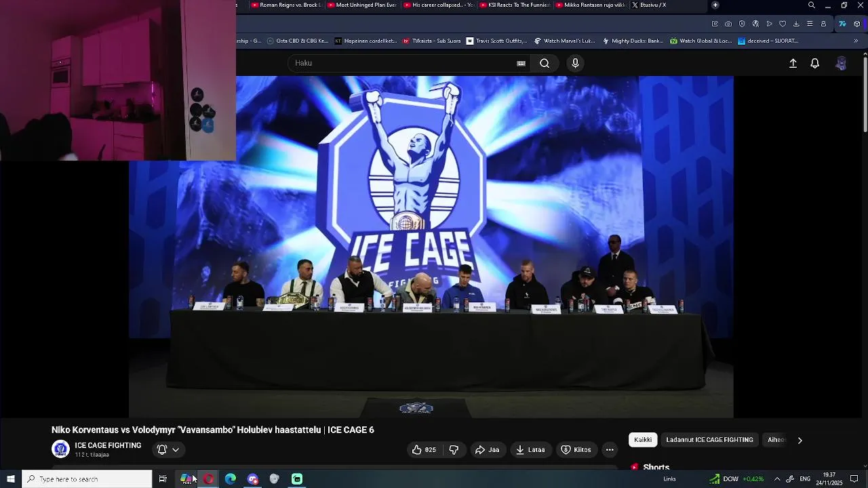Open the more actions three-dot menu
This screenshot has width=868, height=488.
[610, 449]
